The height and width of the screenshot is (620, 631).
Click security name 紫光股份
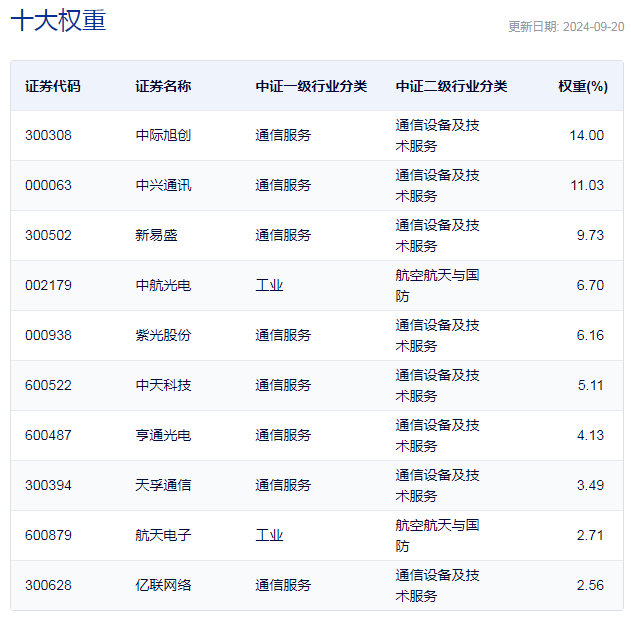point(163,335)
